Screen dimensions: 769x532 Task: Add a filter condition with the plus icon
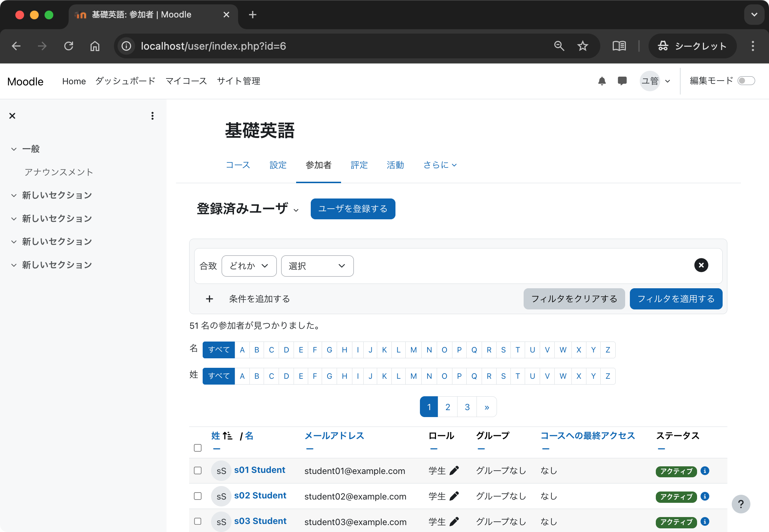pos(209,299)
